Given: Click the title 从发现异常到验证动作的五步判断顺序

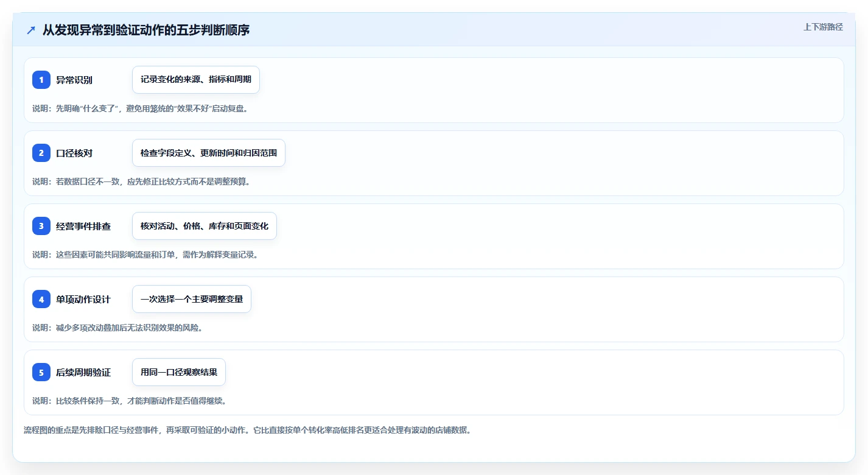Looking at the screenshot, I should [x=146, y=30].
